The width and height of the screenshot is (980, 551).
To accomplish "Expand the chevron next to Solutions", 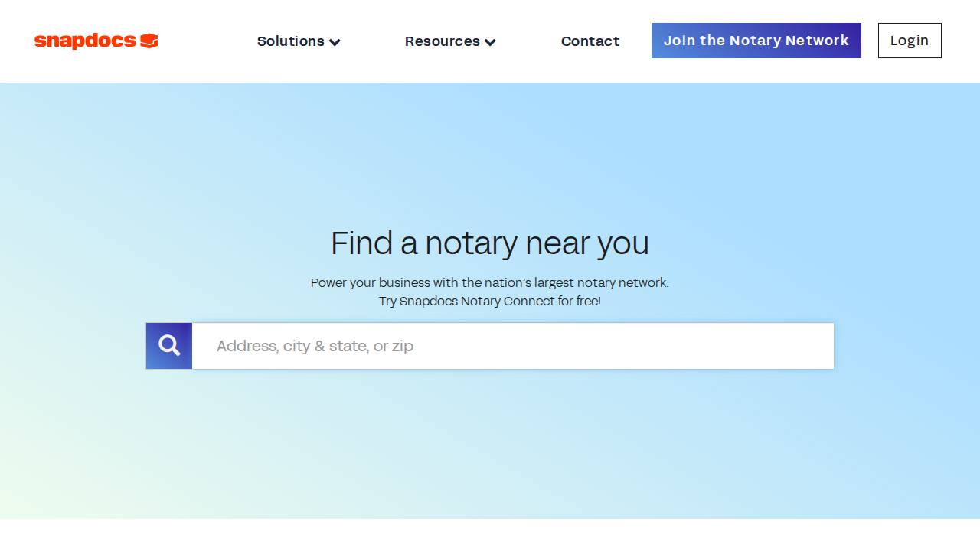I will [335, 42].
